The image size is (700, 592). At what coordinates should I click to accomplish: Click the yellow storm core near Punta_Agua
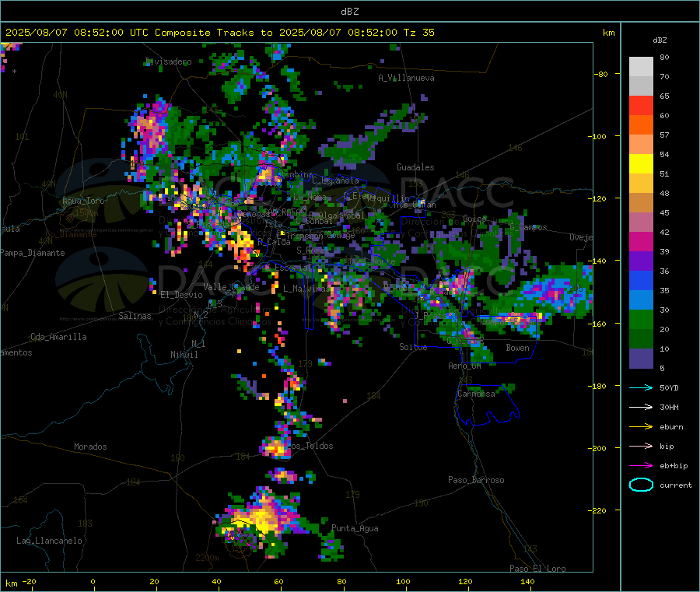[x=263, y=517]
